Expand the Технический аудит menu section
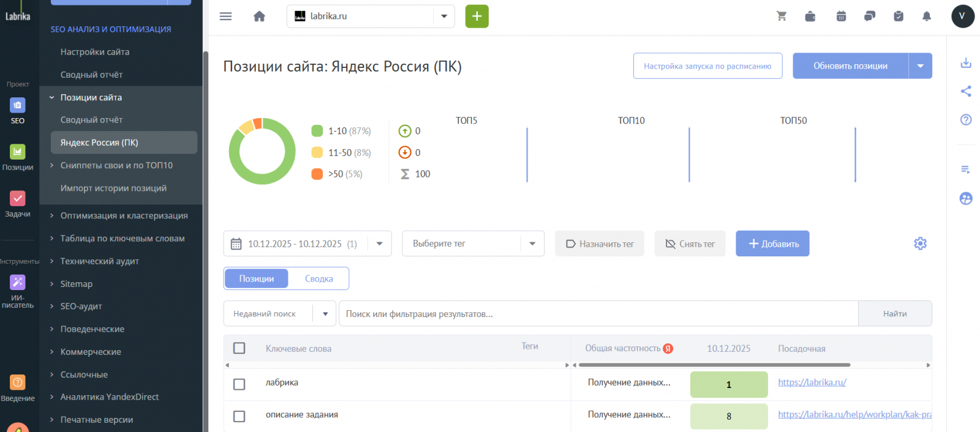980x432 pixels. point(100,261)
